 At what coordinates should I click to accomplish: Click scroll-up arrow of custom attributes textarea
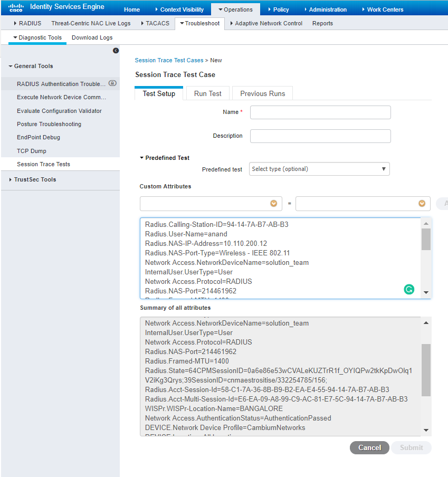(426, 224)
